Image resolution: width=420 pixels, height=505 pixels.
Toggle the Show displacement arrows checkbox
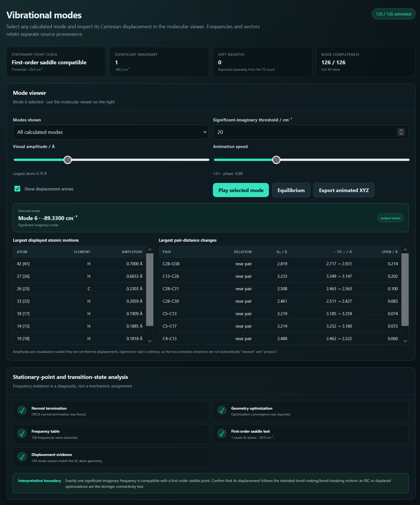click(17, 189)
